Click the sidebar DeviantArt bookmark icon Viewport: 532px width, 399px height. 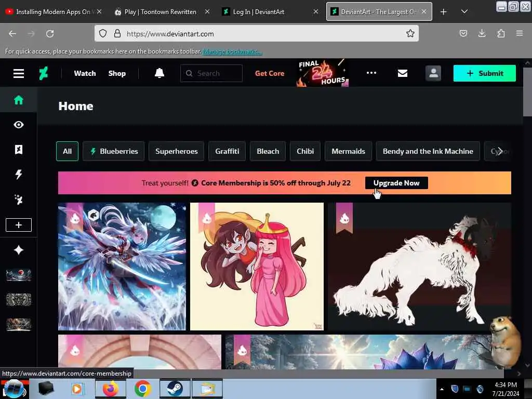tap(18, 150)
